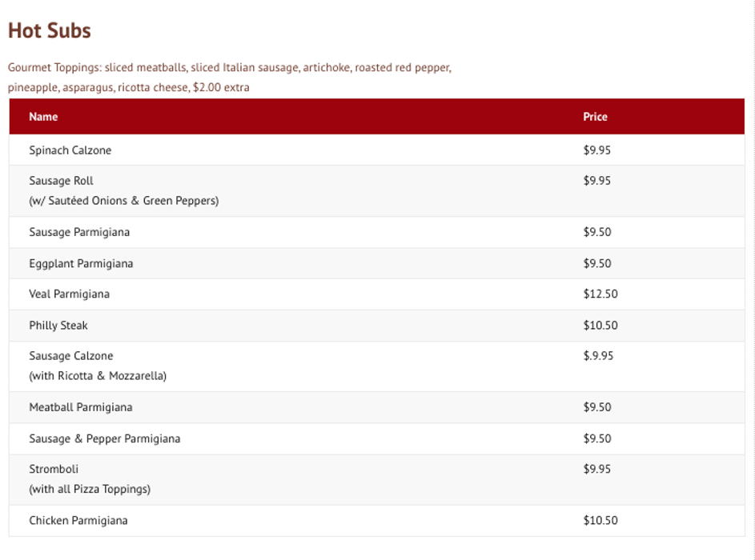Click the Gourmet Toppings description text
This screenshot has height=560, width=755.
click(229, 78)
